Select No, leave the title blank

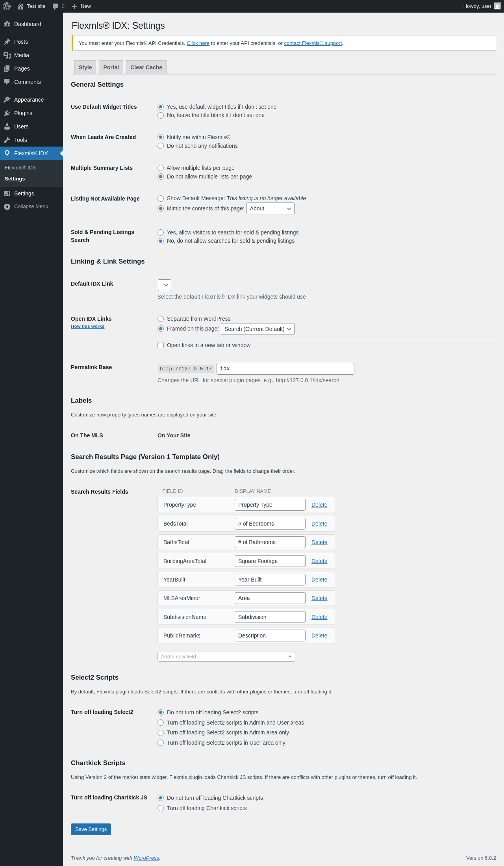tap(161, 115)
